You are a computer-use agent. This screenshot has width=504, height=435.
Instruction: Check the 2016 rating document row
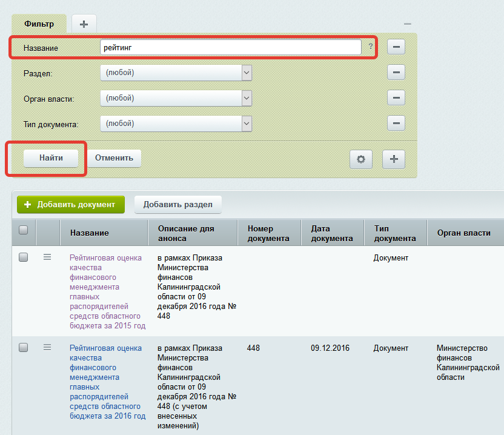(x=24, y=348)
